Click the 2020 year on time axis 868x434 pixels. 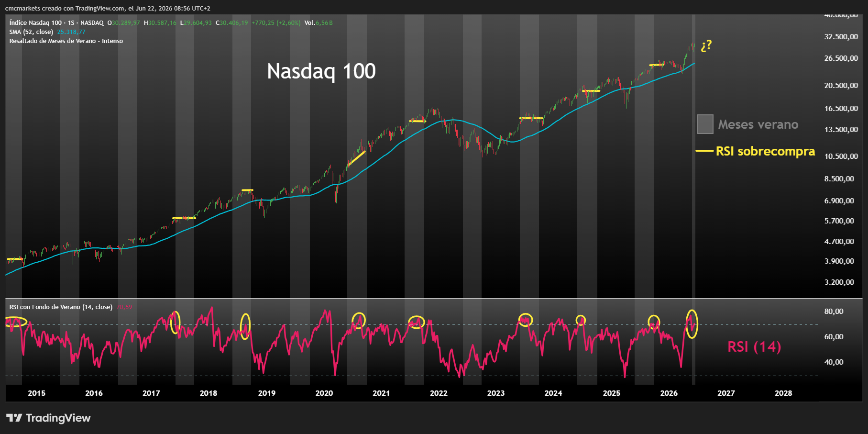coord(324,393)
